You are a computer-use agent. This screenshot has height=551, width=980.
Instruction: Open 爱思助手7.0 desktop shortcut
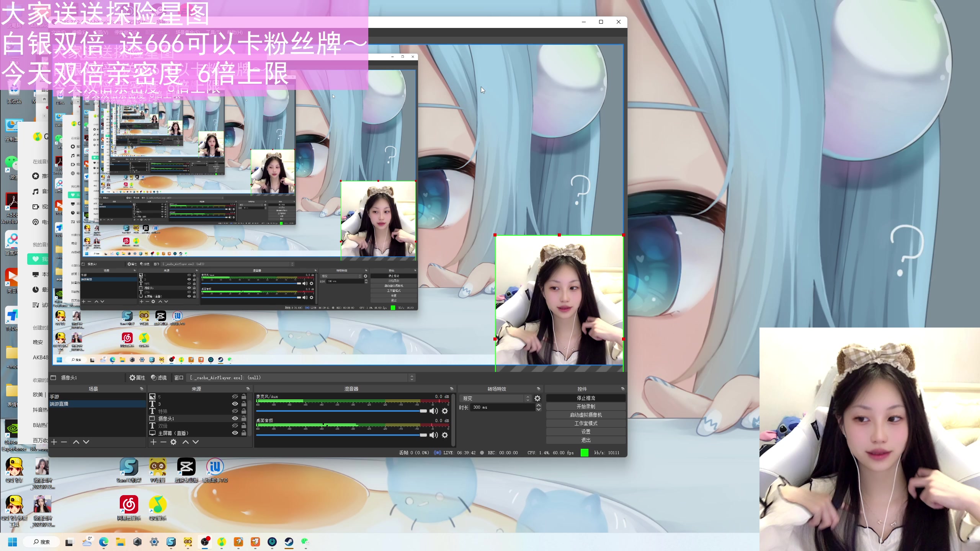point(215,471)
